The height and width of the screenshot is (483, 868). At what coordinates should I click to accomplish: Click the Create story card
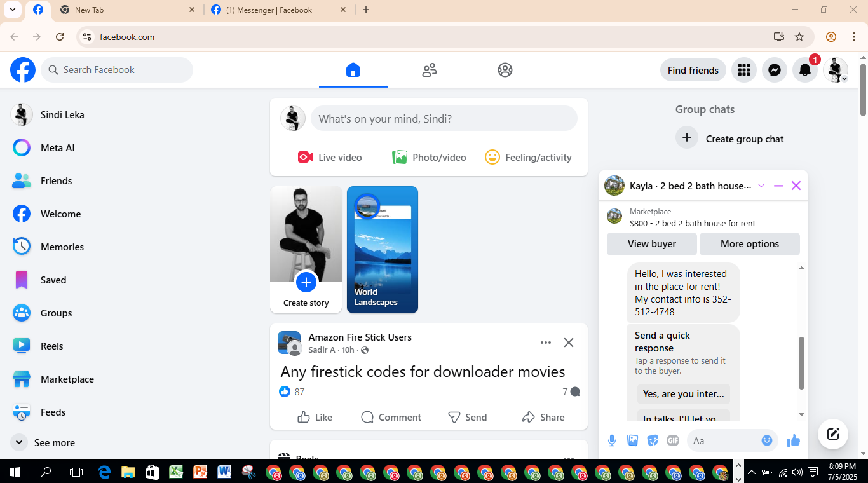click(306, 250)
